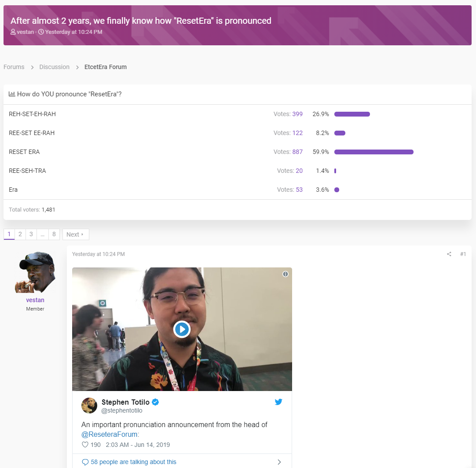
Task: Click the poll chart icon beside question
Action: [x=12, y=94]
